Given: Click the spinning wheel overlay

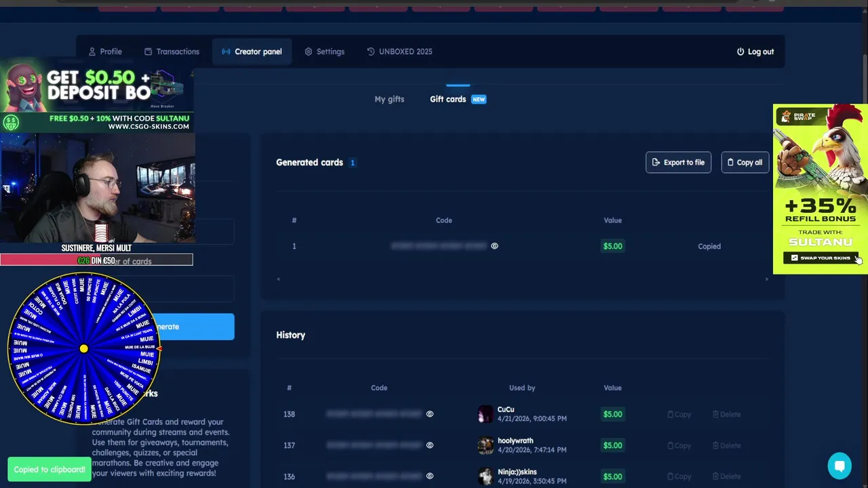Looking at the screenshot, I should [x=83, y=348].
